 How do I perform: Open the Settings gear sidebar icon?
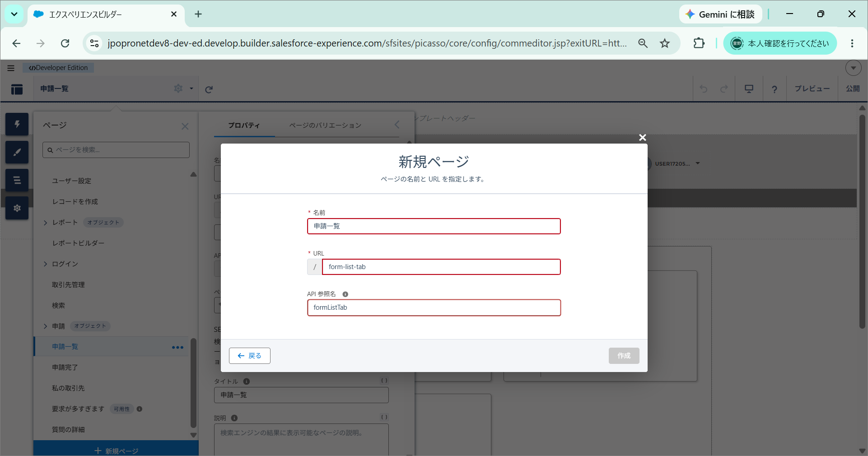click(17, 208)
